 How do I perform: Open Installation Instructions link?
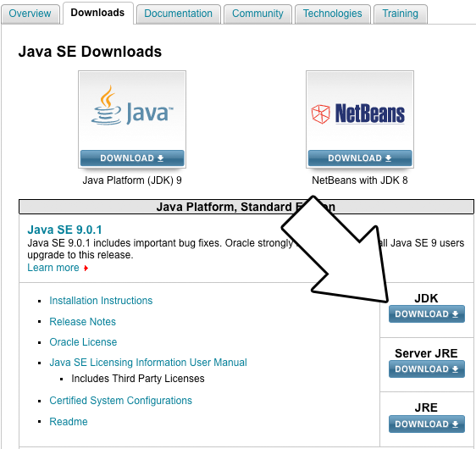(101, 301)
